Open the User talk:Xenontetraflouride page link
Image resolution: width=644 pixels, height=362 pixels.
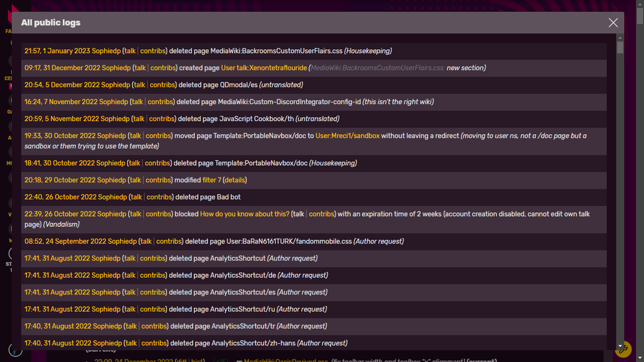click(264, 68)
